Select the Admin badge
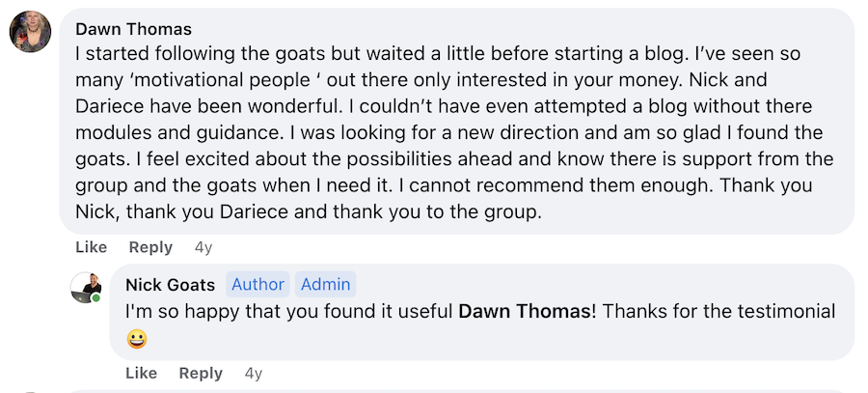868x393 pixels. click(x=326, y=284)
